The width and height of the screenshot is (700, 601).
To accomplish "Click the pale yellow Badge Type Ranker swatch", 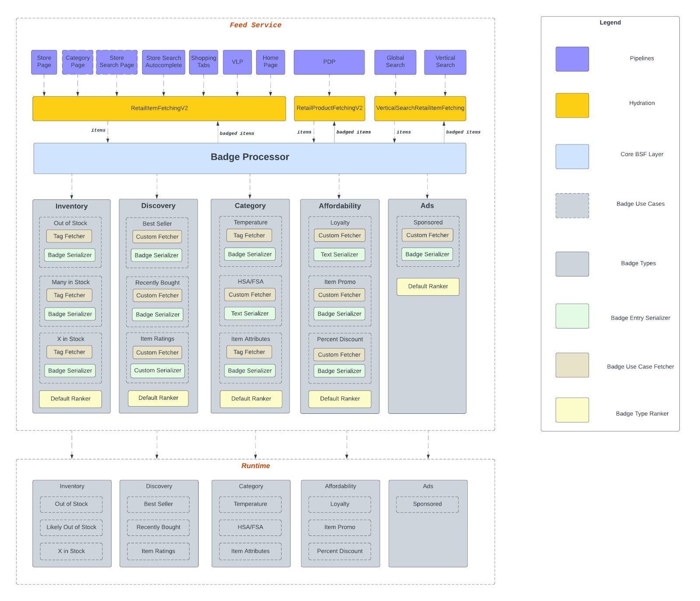I will 572,410.
